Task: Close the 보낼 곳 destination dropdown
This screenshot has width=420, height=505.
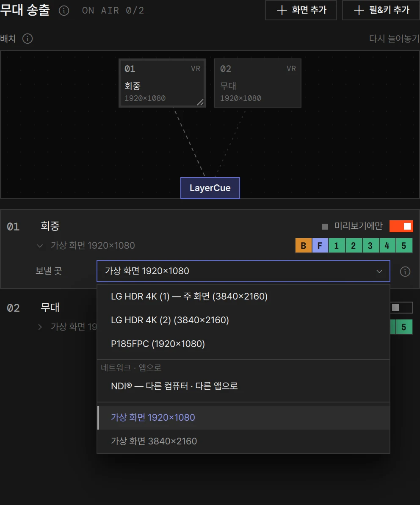Action: pos(243,271)
